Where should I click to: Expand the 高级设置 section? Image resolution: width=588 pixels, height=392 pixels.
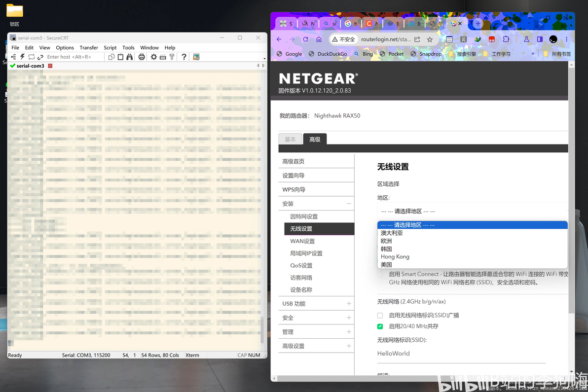349,346
